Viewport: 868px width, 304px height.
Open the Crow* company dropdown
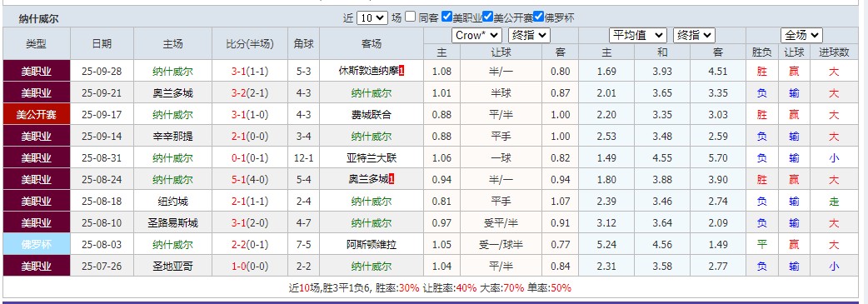point(477,36)
